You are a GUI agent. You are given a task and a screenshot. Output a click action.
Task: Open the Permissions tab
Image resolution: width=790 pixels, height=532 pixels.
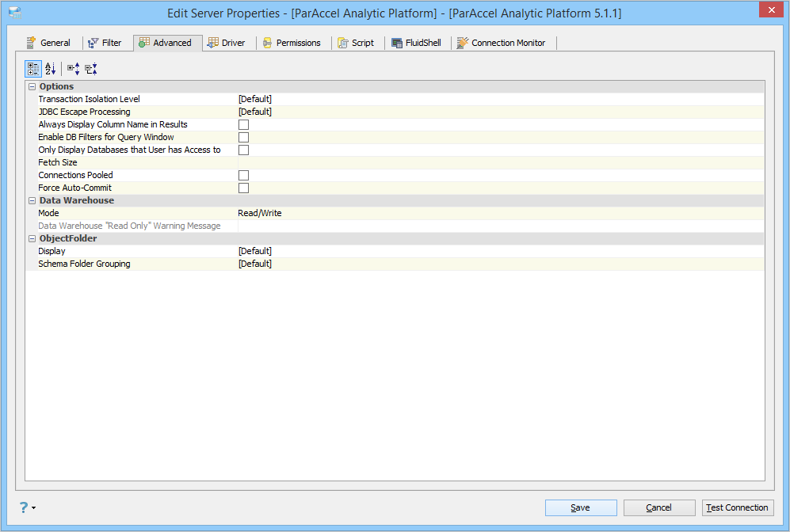pos(292,43)
